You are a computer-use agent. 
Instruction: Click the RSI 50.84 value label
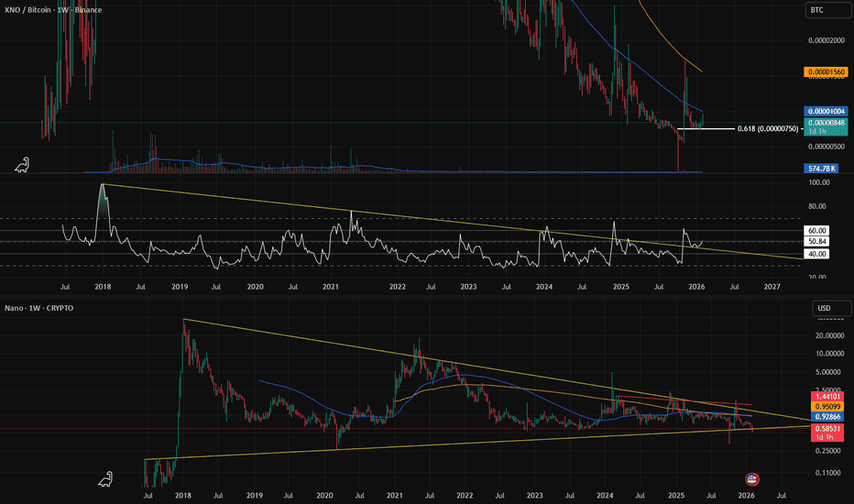(x=816, y=241)
